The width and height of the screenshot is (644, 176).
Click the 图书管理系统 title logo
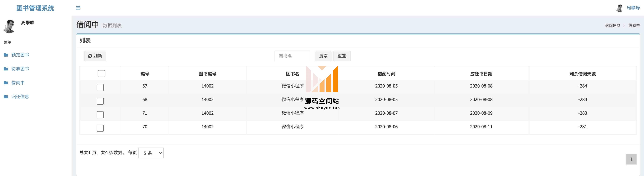(35, 8)
